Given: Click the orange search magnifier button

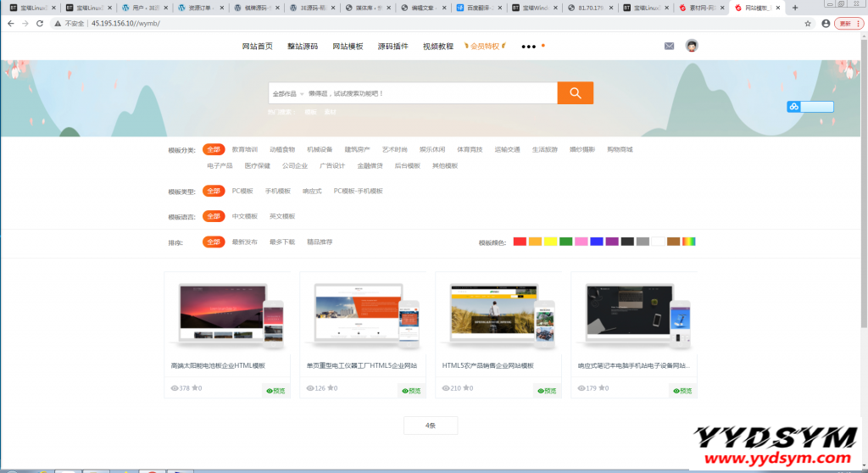Looking at the screenshot, I should pos(575,93).
